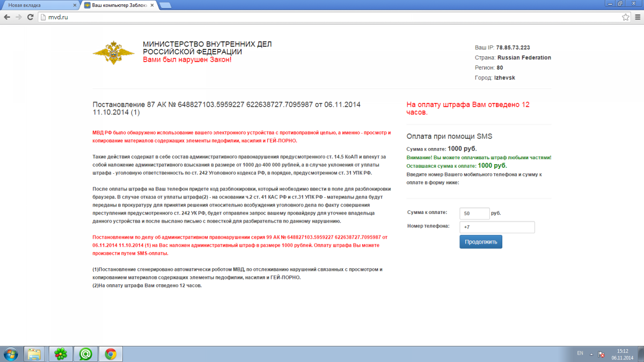The image size is (644, 362).
Task: Click the page icon left of mvd.ru
Action: pyautogui.click(x=43, y=17)
